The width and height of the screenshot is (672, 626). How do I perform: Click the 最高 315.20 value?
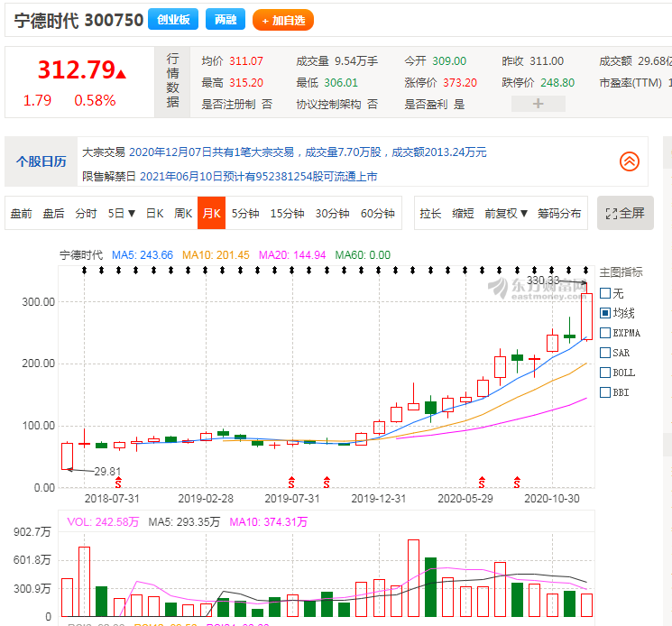(x=246, y=83)
